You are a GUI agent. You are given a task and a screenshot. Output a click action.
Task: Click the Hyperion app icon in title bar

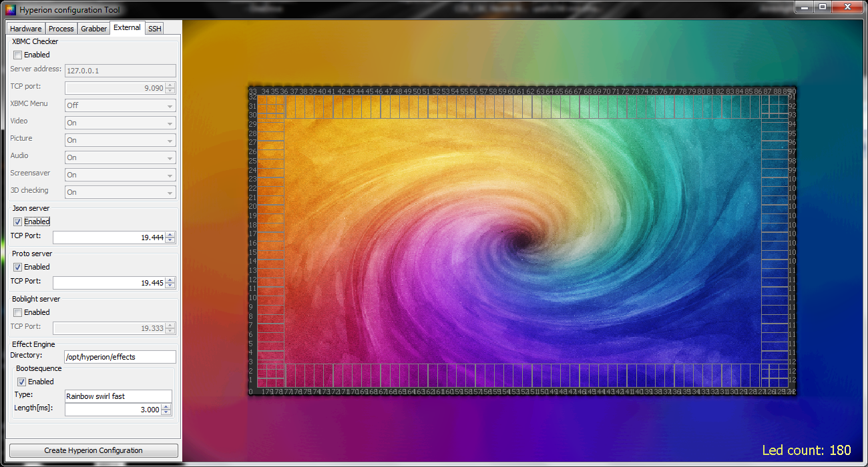[10, 9]
